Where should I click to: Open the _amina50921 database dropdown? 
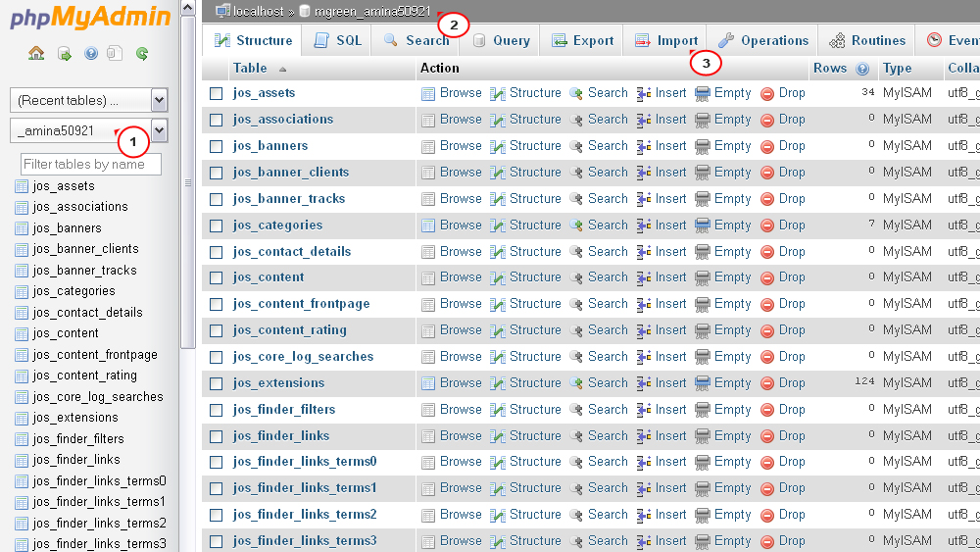point(89,130)
